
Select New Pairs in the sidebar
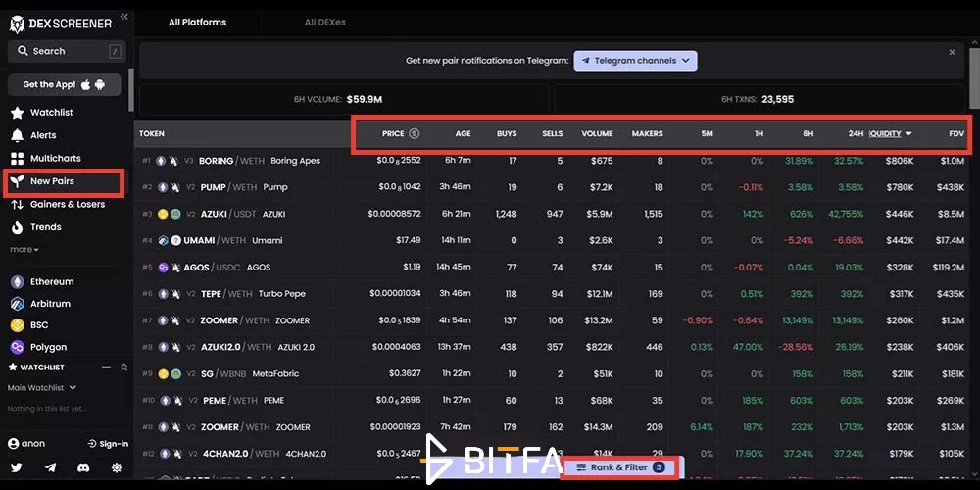point(43,181)
